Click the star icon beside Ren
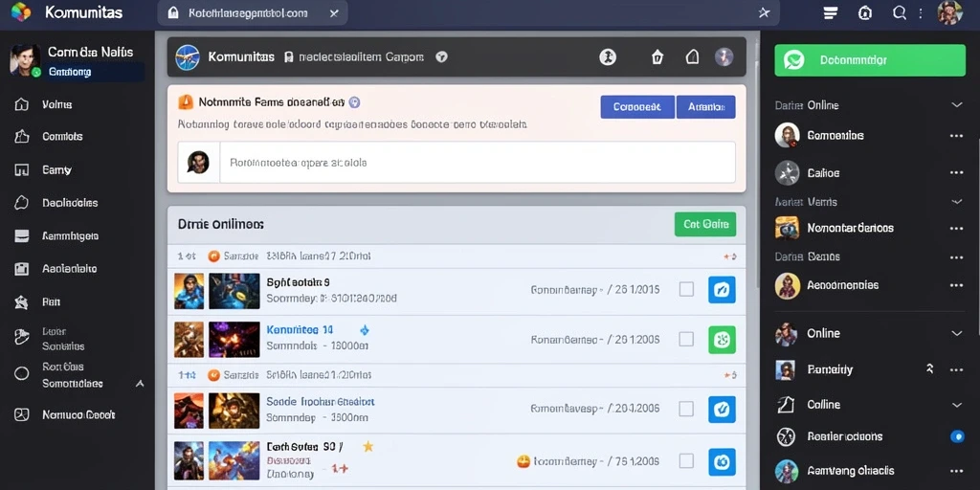 (21, 302)
